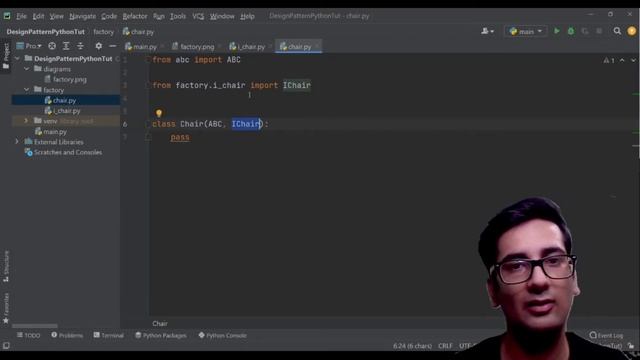Go to next highlighted error arrow
The height and width of the screenshot is (360, 640).
click(633, 60)
